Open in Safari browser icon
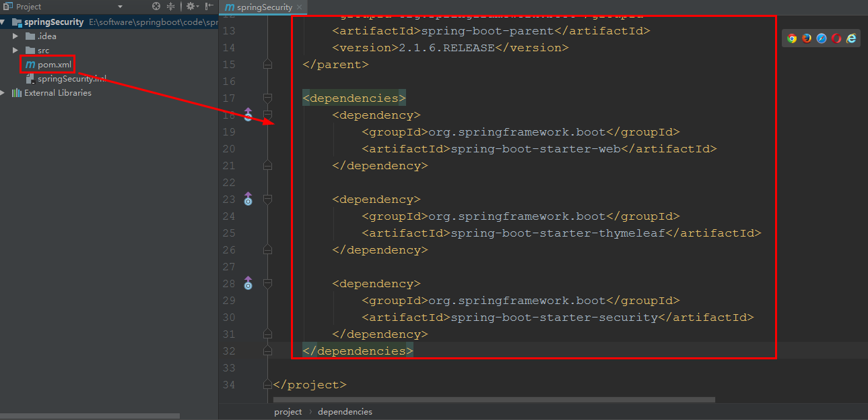 click(x=822, y=38)
